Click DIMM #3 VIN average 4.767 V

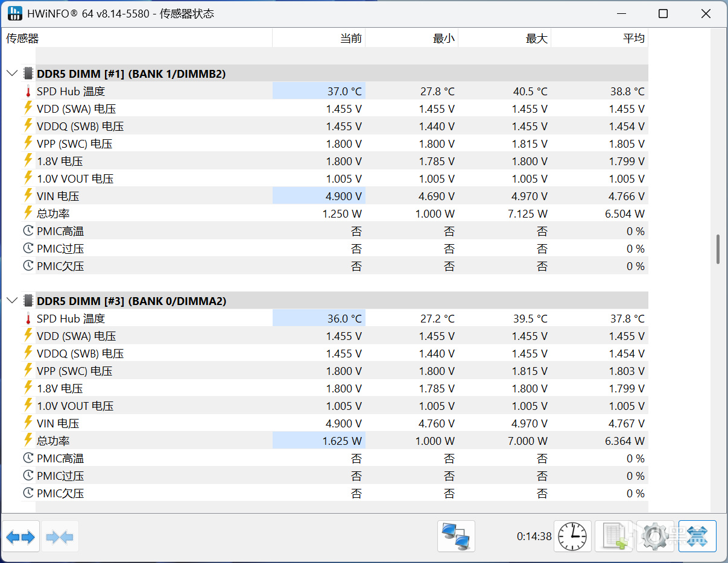click(x=627, y=423)
